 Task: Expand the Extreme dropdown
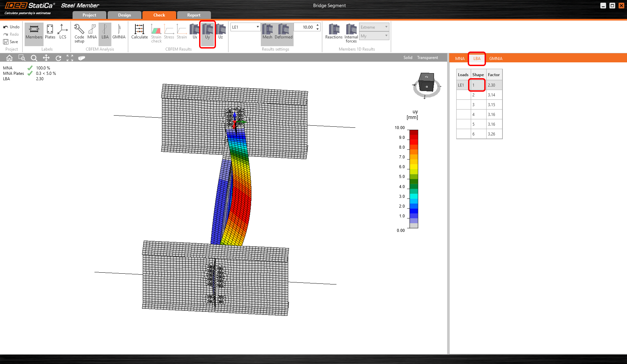(374, 27)
